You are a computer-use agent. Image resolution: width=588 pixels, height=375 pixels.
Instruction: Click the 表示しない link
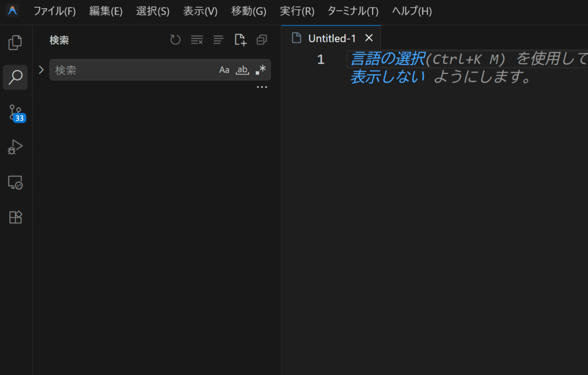(388, 77)
